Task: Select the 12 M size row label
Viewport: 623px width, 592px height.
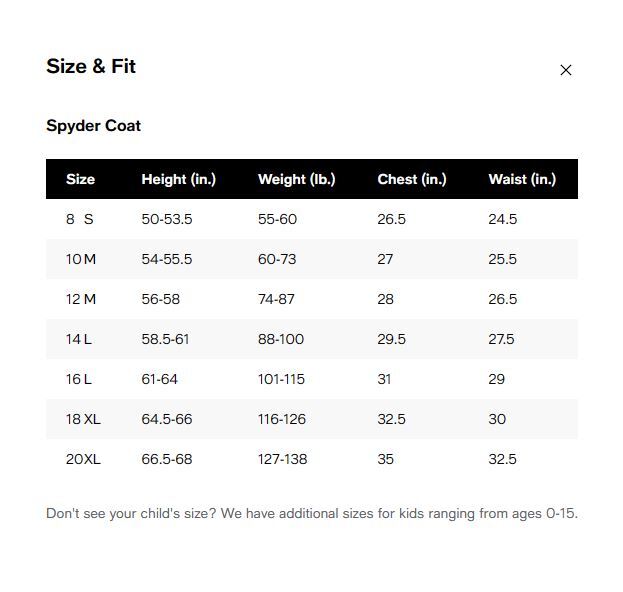Action: [x=81, y=299]
